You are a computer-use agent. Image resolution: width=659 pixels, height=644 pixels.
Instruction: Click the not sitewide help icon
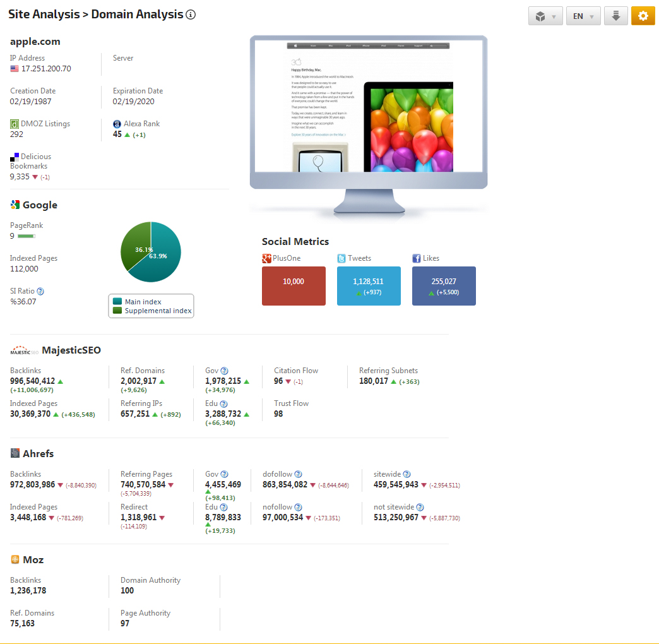coord(420,508)
